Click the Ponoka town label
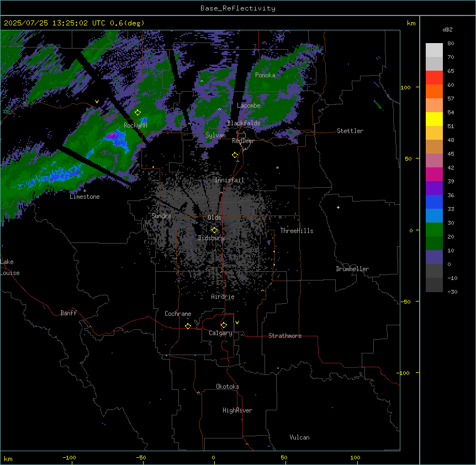This screenshot has height=465, width=476. point(265,75)
